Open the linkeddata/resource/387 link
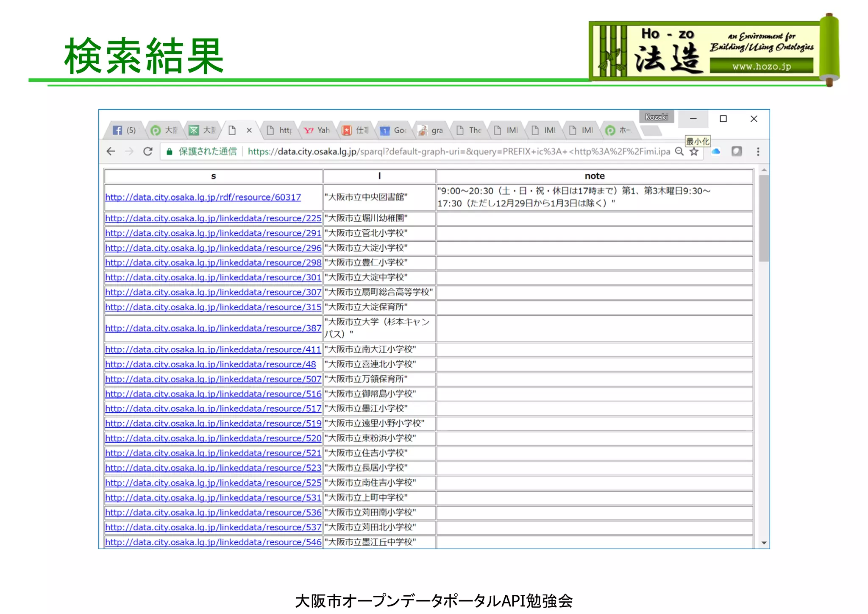868x614 pixels. pos(213,328)
